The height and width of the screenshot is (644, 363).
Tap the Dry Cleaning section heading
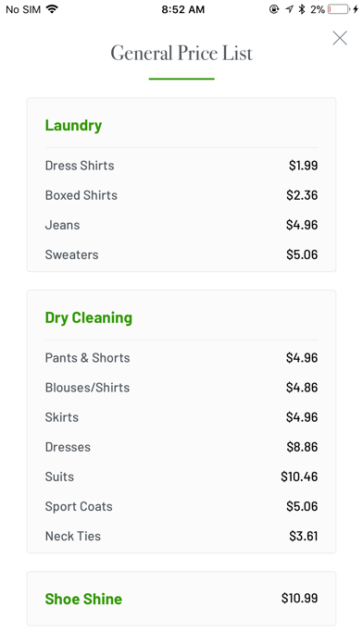click(x=88, y=318)
